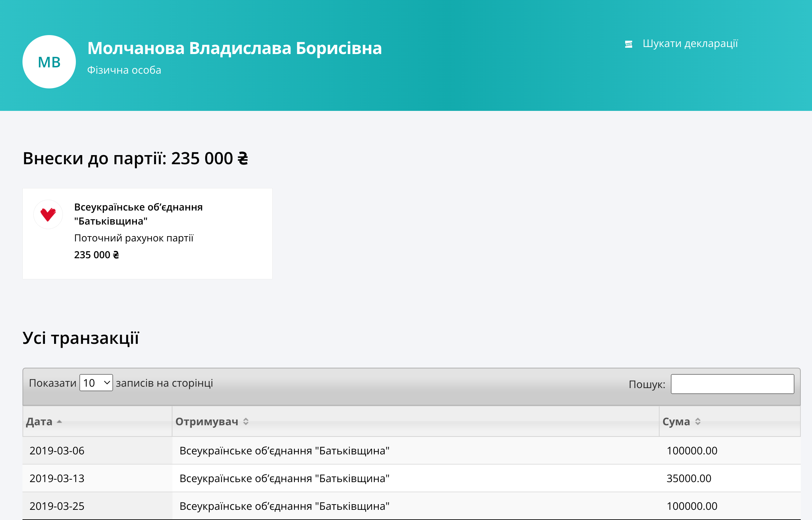Screen dimensions: 812x520
Task: Click the Пошук: label
Action: (x=647, y=384)
